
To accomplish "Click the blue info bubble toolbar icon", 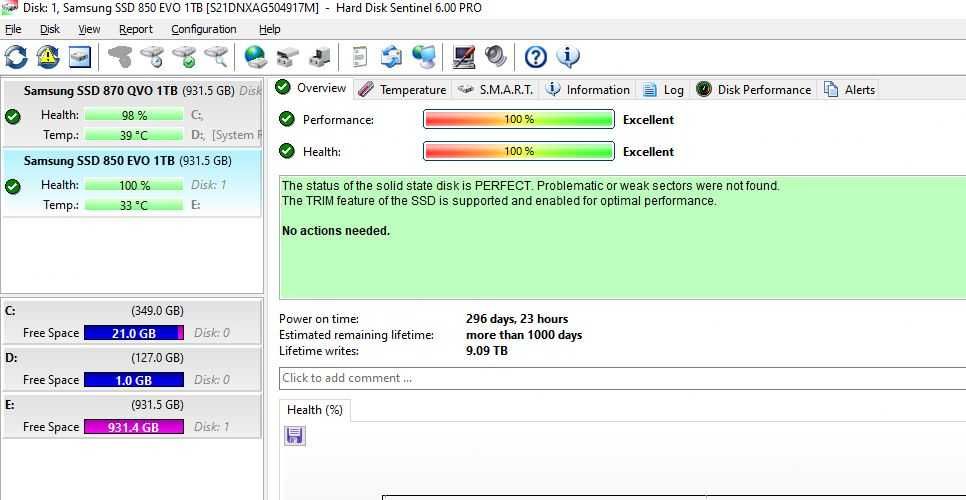I will (x=567, y=57).
